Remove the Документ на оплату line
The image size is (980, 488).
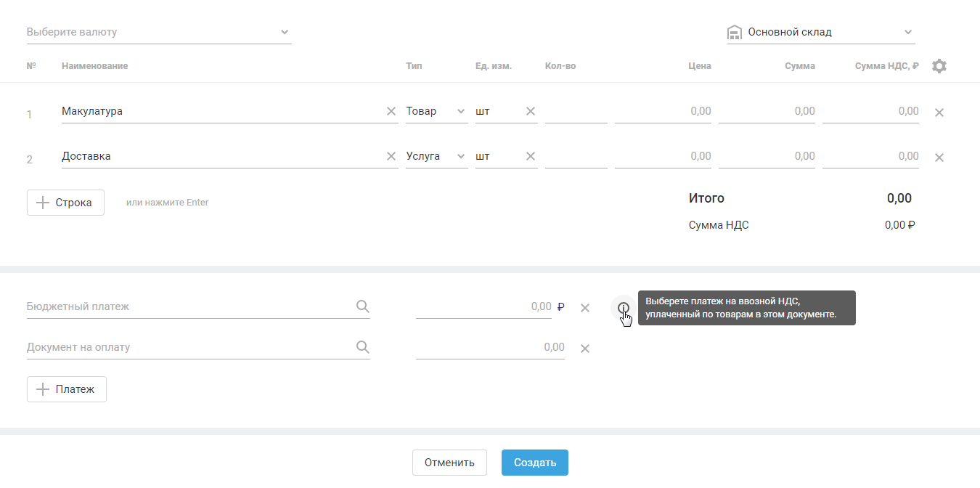pyautogui.click(x=585, y=349)
